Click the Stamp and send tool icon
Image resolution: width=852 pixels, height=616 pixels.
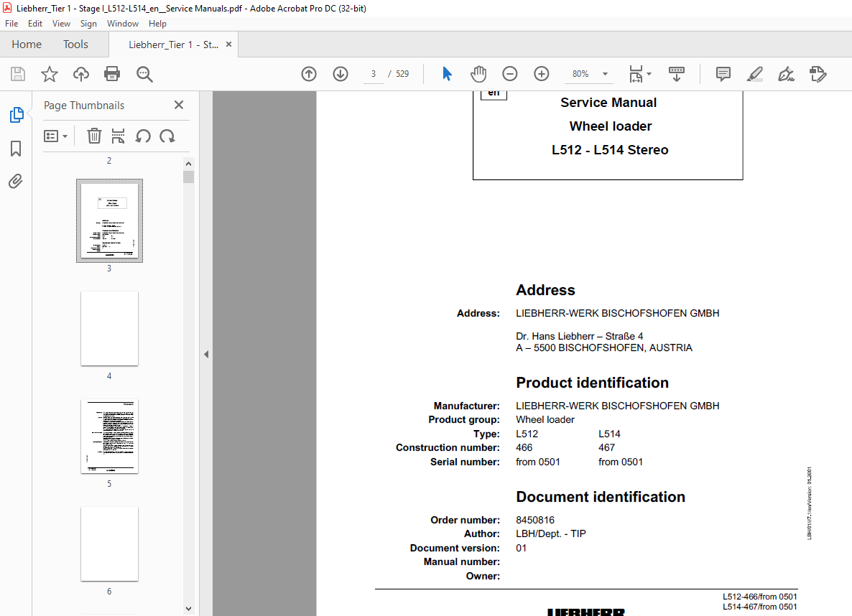click(818, 74)
